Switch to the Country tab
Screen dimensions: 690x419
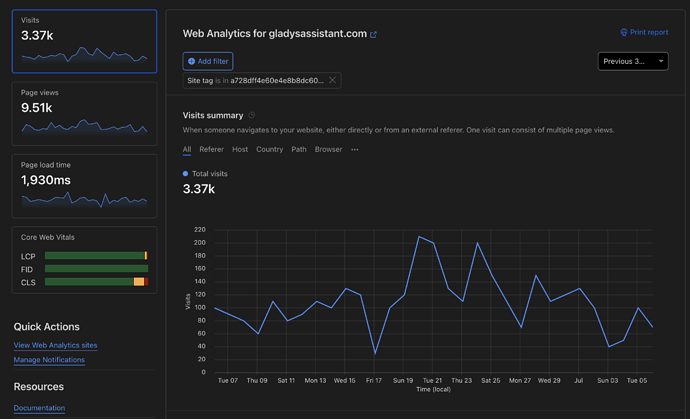pos(269,150)
